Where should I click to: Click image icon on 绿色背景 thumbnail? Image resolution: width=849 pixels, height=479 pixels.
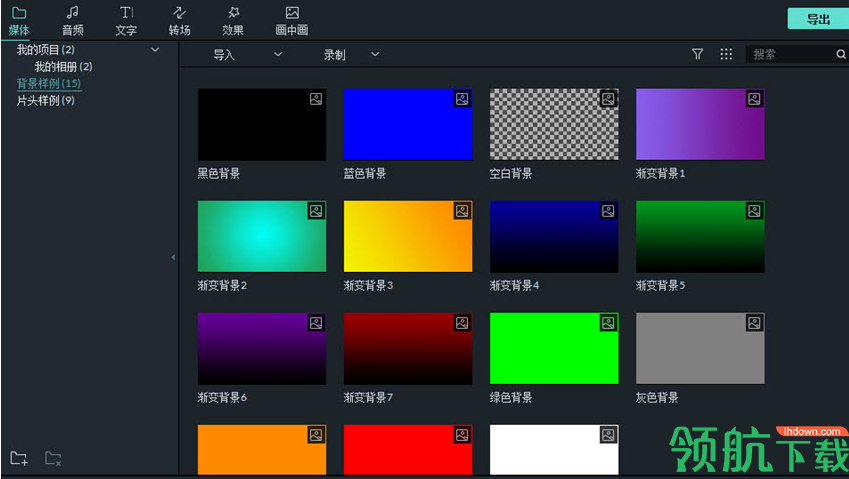point(608,323)
